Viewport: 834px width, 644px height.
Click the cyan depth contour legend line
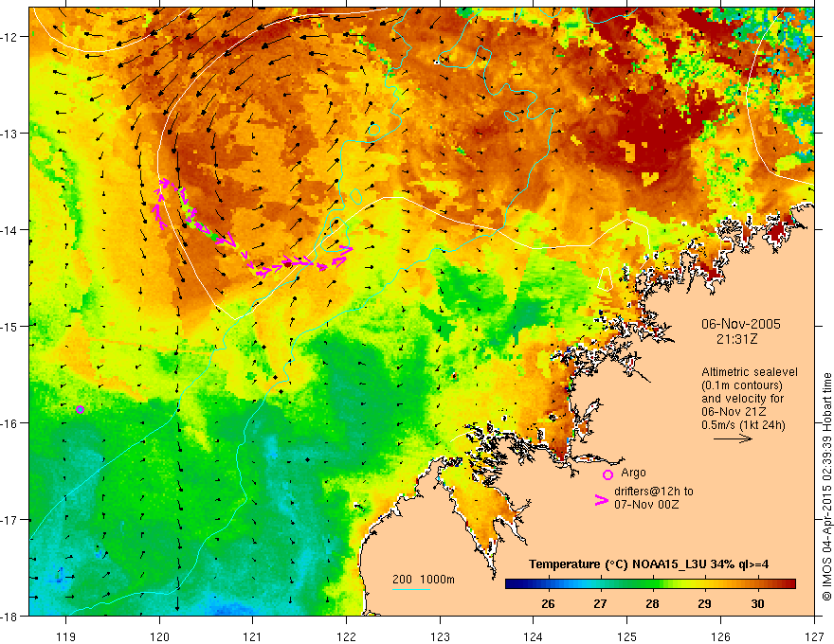tap(411, 589)
